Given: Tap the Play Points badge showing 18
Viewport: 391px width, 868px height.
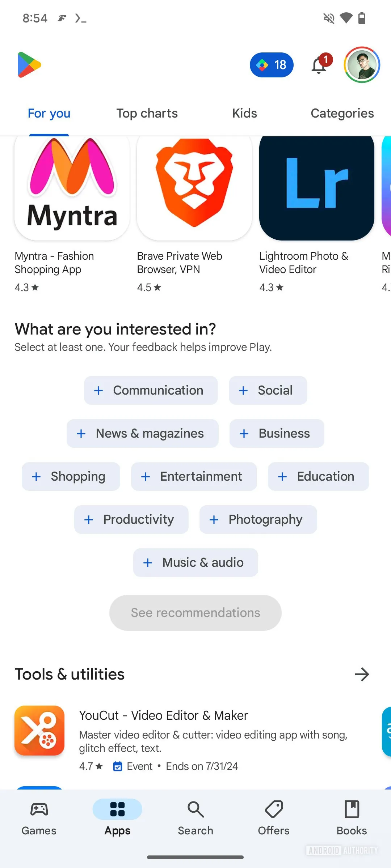Looking at the screenshot, I should (272, 65).
